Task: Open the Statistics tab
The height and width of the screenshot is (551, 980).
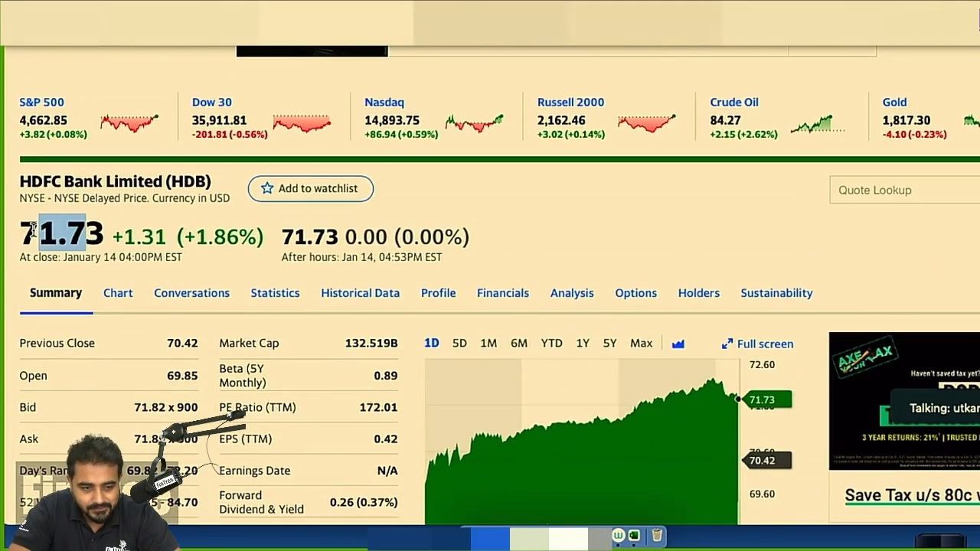Action: point(275,293)
